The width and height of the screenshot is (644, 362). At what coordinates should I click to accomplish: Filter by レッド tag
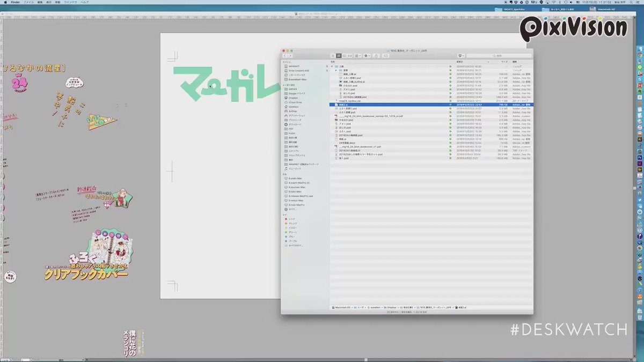click(291, 219)
